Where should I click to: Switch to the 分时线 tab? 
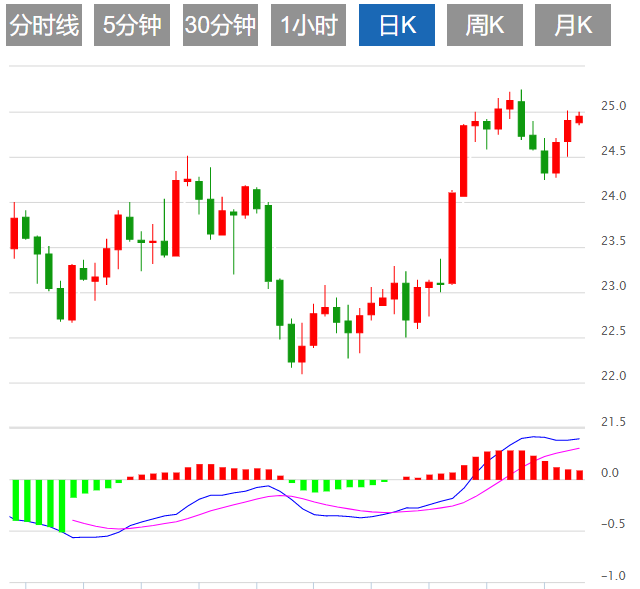pyautogui.click(x=43, y=27)
